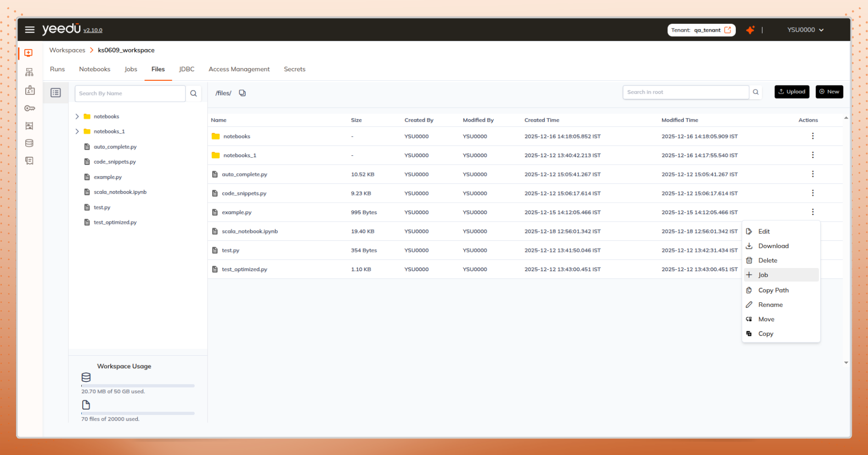Click the magnifier in Search By Name box
Image resolution: width=868 pixels, height=455 pixels.
click(x=193, y=93)
